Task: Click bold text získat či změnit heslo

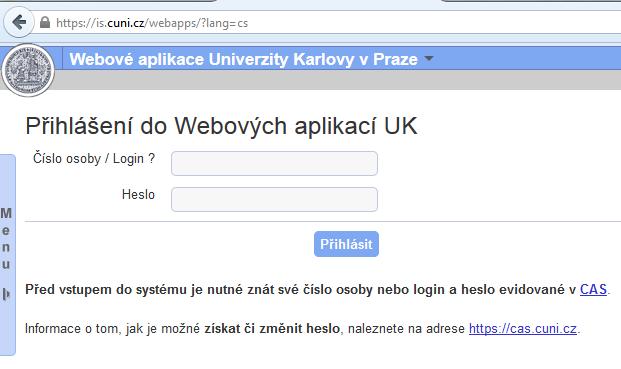Action: click(x=272, y=329)
